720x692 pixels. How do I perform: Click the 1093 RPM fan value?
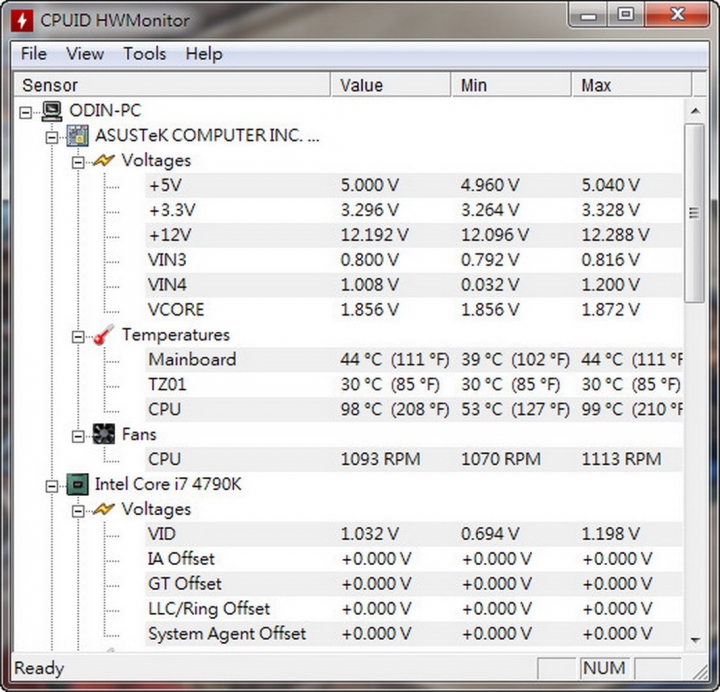click(x=380, y=459)
